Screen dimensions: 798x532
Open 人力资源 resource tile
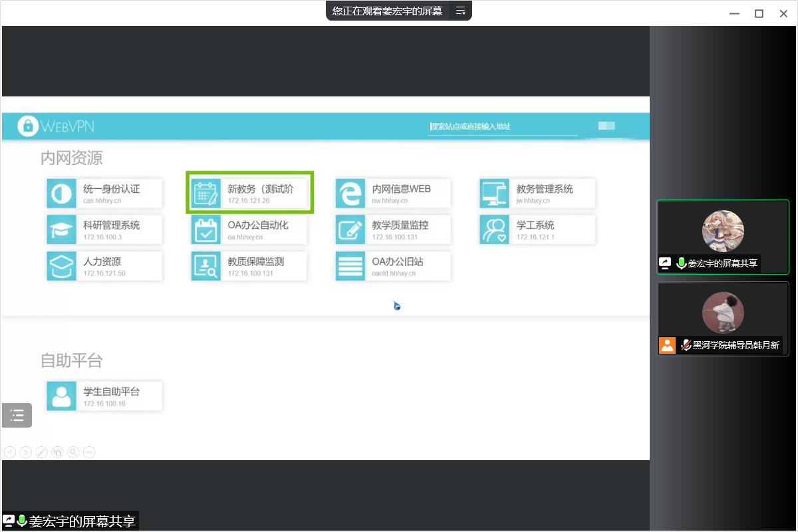tap(104, 266)
